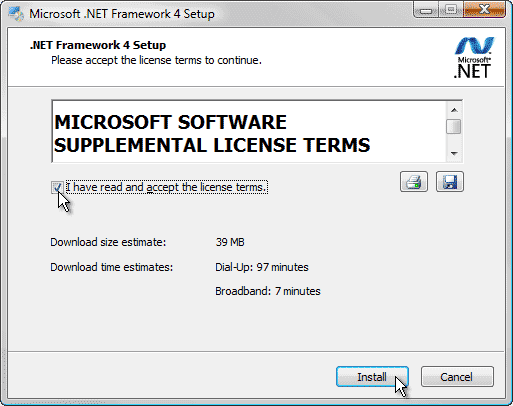
Task: Abort setup with the Cancel button
Action: 457,377
